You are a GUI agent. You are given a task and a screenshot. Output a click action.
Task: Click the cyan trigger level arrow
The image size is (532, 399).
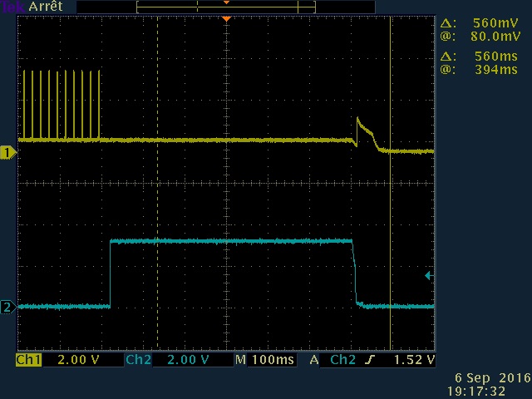[x=429, y=276]
